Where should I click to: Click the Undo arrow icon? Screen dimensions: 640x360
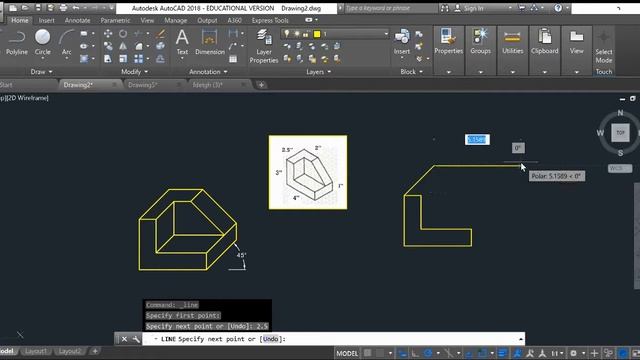(x=76, y=8)
